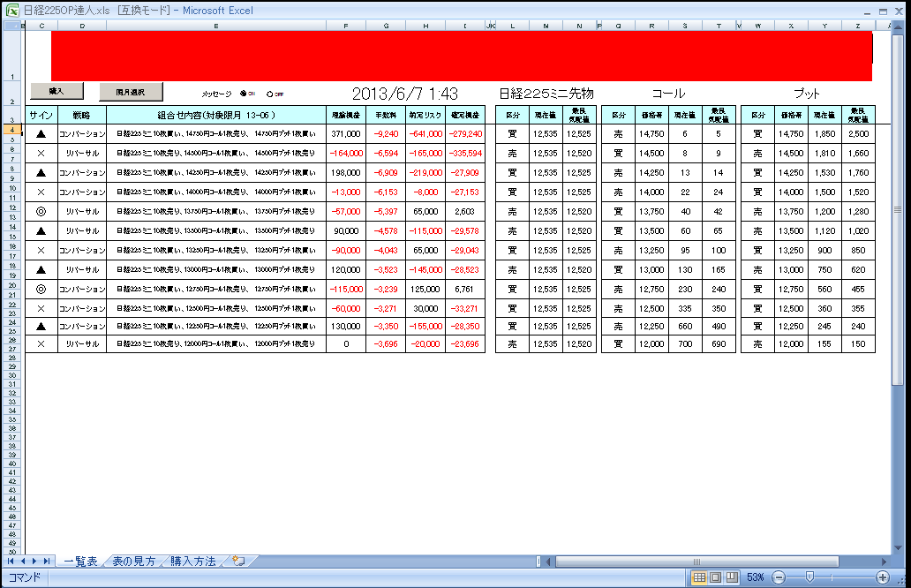The height and width of the screenshot is (588, 911).
Task: Jump to last sheet tab arrow
Action: (47, 561)
